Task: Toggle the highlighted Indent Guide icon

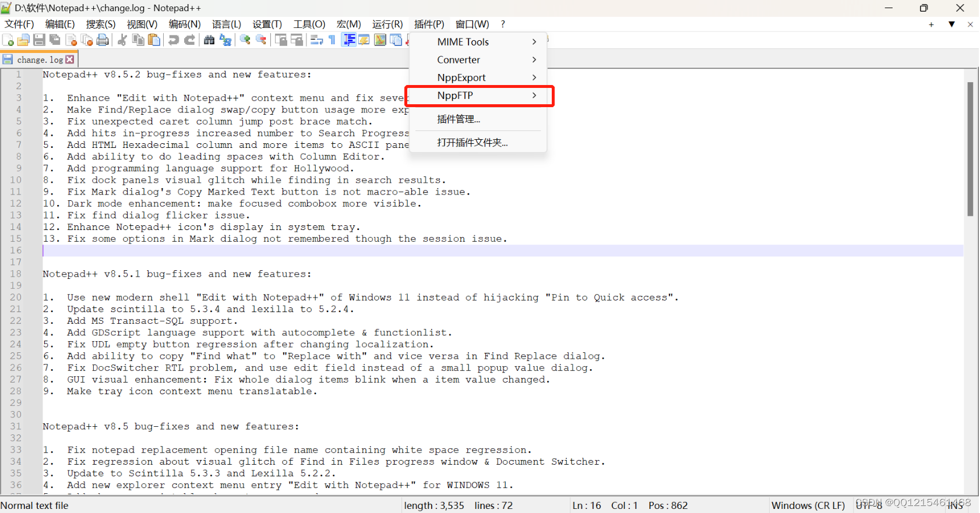Action: (349, 40)
